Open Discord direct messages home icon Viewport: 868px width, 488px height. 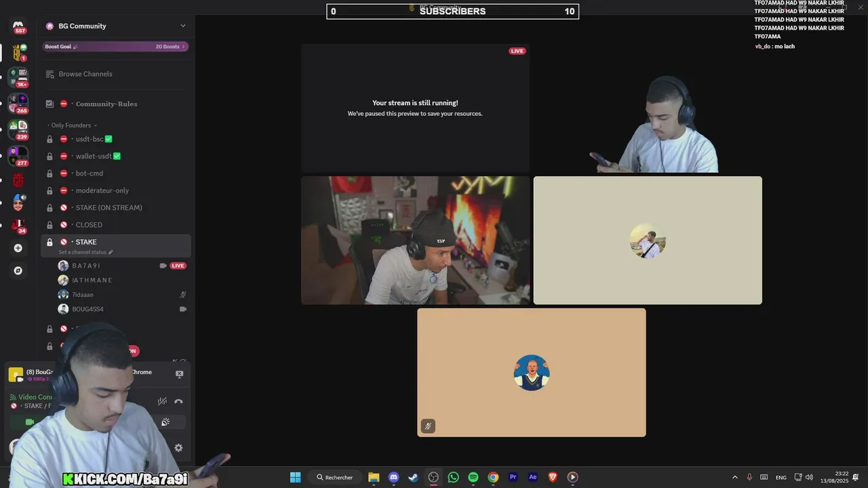pos(18,26)
